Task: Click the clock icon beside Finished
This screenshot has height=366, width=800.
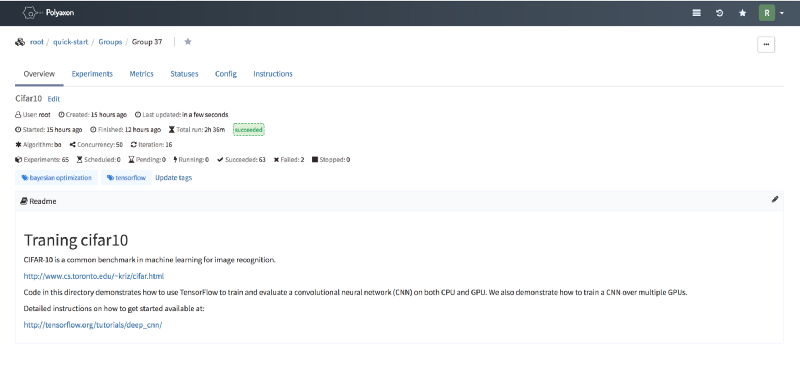Action: click(93, 130)
